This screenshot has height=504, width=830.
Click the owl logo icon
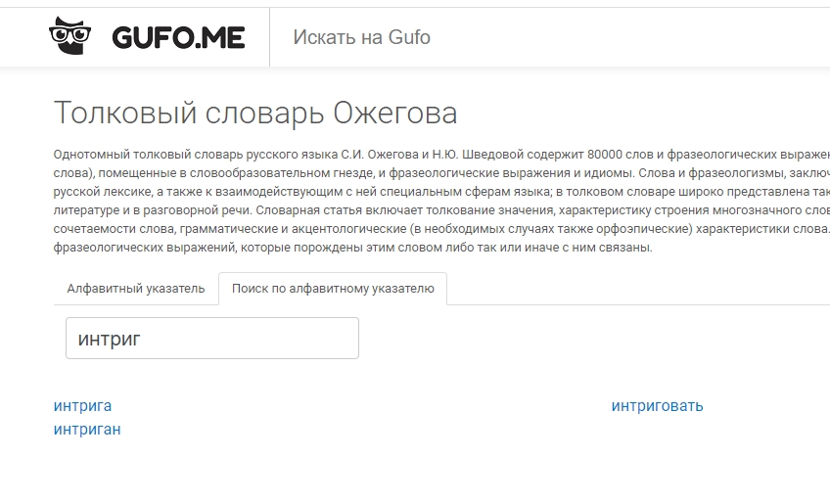pos(69,36)
